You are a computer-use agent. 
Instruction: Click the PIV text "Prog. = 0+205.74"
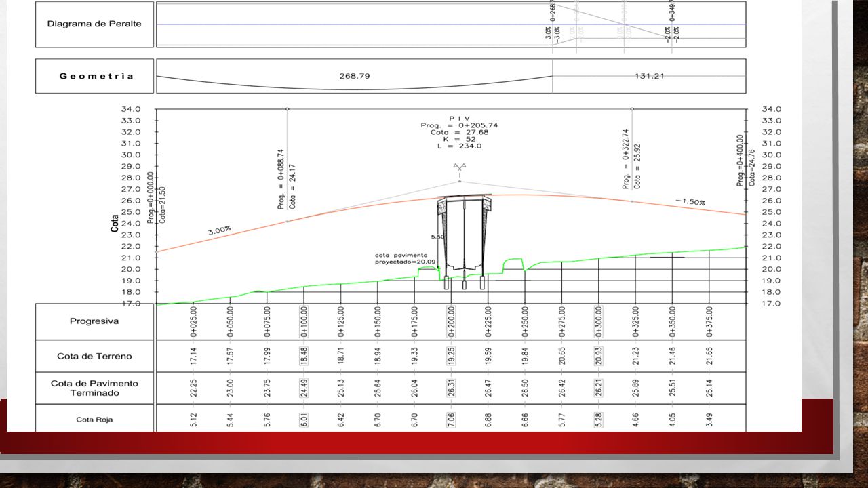click(x=459, y=125)
